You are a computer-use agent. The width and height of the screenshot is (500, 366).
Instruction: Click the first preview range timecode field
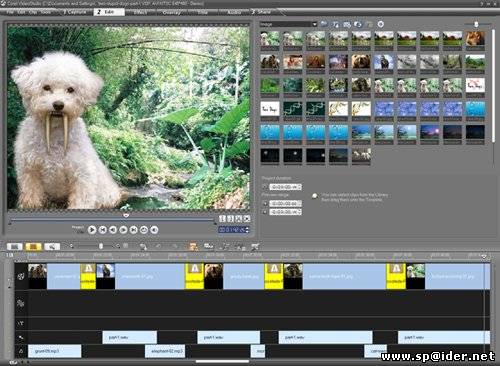[285, 203]
